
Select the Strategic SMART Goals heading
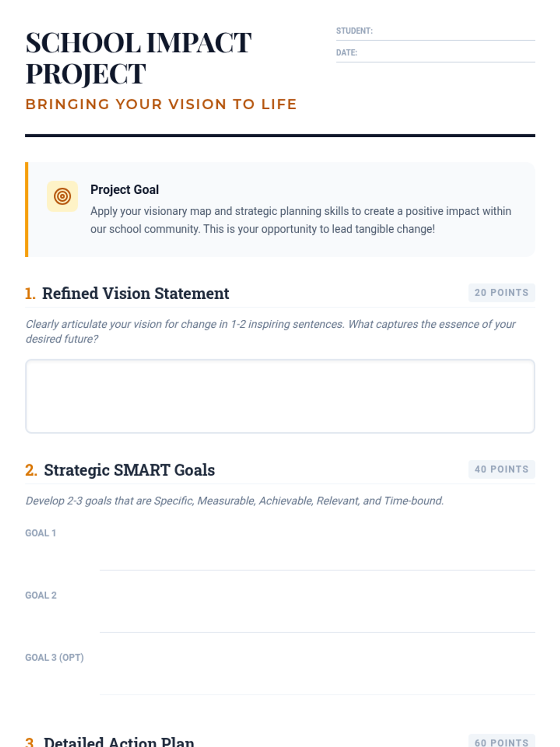tap(129, 470)
